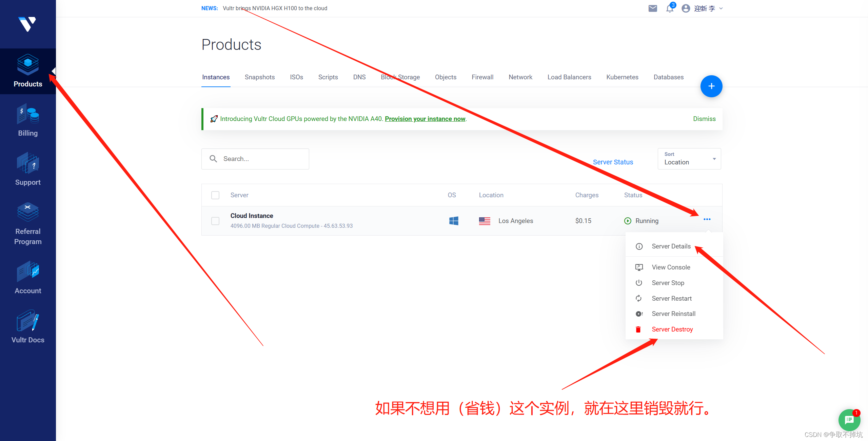Switch to the Kubernetes tab
This screenshot has width=868, height=441.
tap(623, 77)
